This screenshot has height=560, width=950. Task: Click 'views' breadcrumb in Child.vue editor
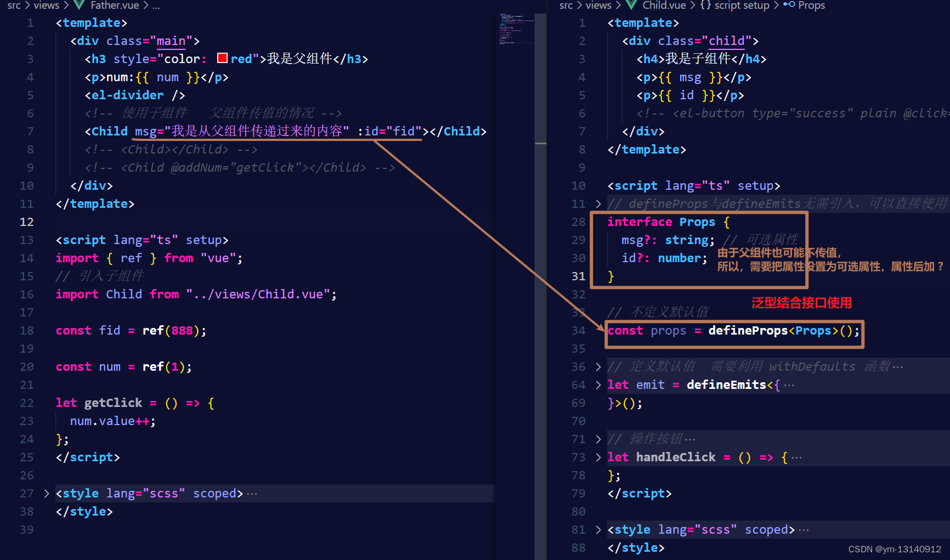(598, 5)
